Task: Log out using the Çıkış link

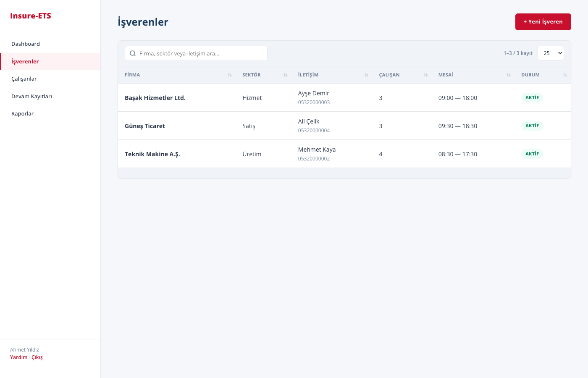Action: click(37, 357)
